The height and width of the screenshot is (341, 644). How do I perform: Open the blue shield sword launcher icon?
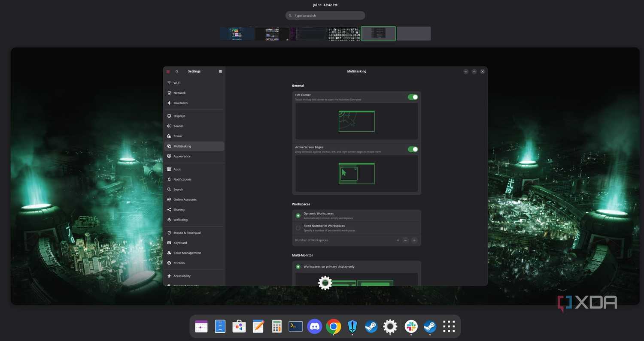point(352,326)
